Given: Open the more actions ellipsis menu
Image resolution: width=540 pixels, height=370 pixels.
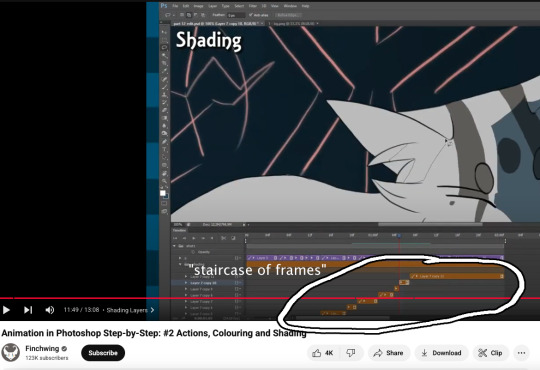Looking at the screenshot, I should click(x=521, y=353).
